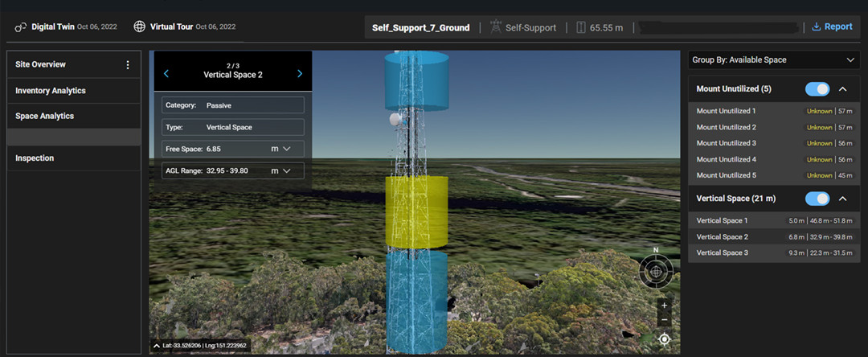The image size is (868, 357).
Task: Expand coordinates bar caret
Action: (157, 346)
